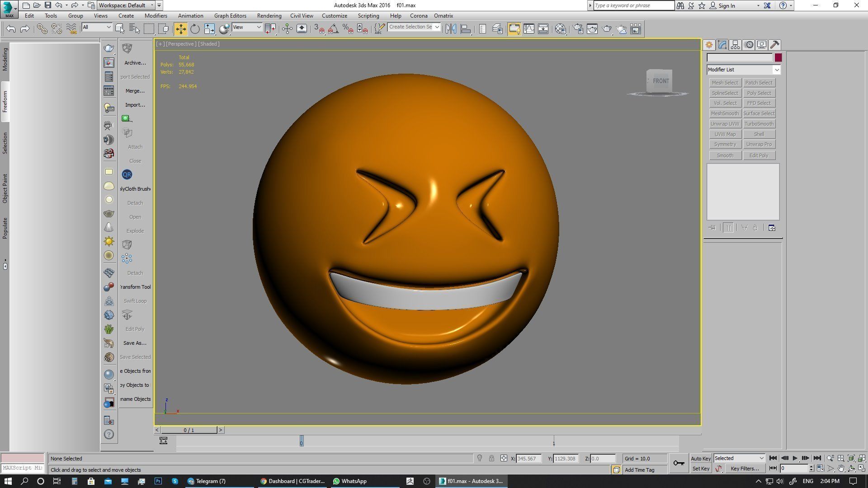
Task: Select the Select and Move tool
Action: point(180,29)
